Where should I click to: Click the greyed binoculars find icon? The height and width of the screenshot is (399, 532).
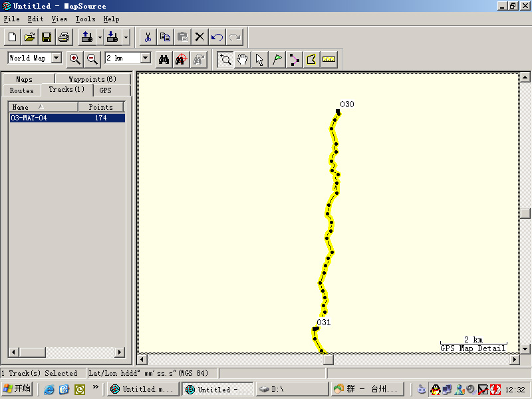coord(199,59)
